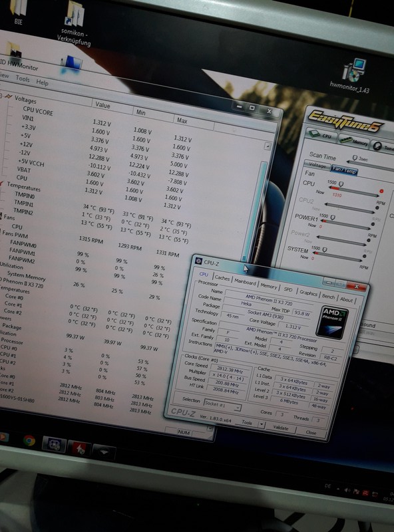Image resolution: width=394 pixels, height=532 pixels.
Task: Select the CPU-Z taskbar button
Action: point(54,445)
